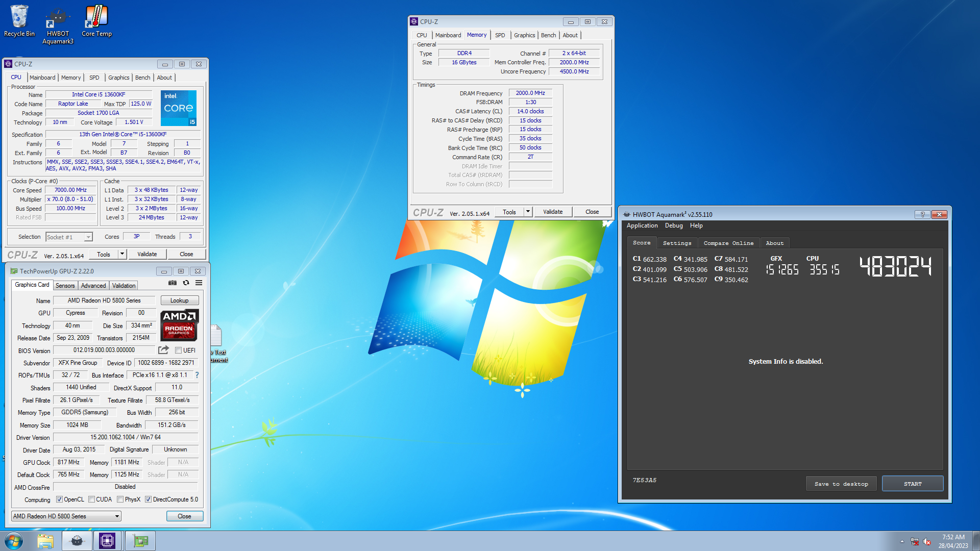The image size is (980, 551).
Task: Click the Bus Interface question mark
Action: [x=197, y=375]
